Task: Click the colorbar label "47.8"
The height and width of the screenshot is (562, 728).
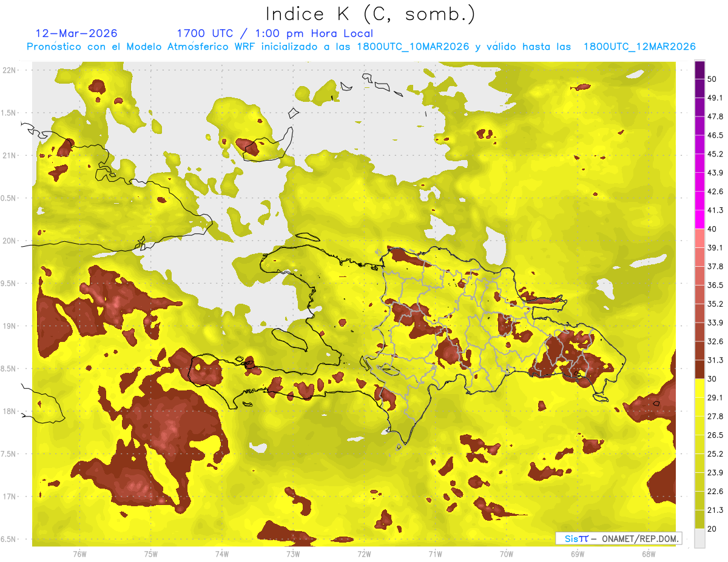Action: (x=715, y=116)
